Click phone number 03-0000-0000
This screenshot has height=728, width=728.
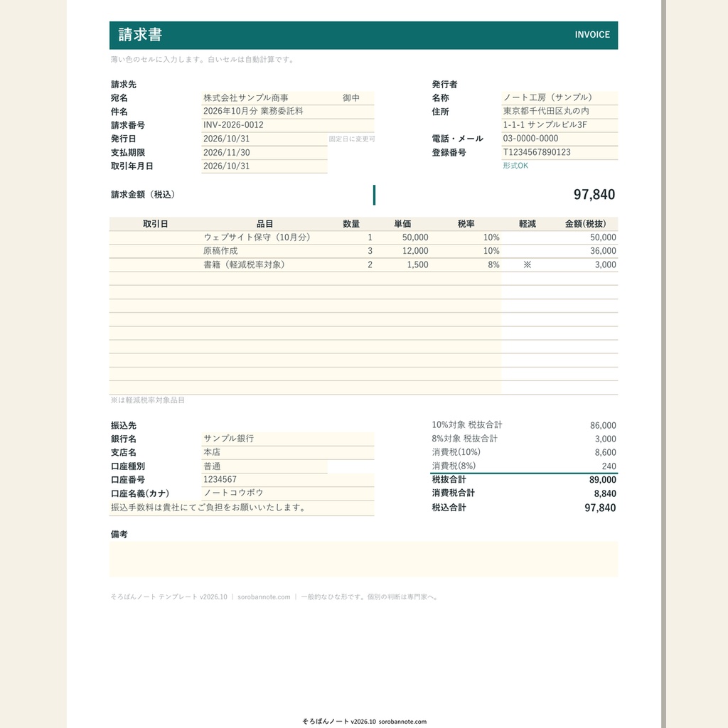(x=560, y=139)
